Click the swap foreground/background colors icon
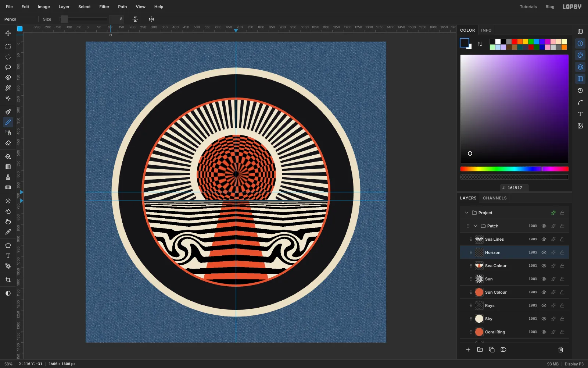Screen dimensions: 588x368 (x=480, y=44)
